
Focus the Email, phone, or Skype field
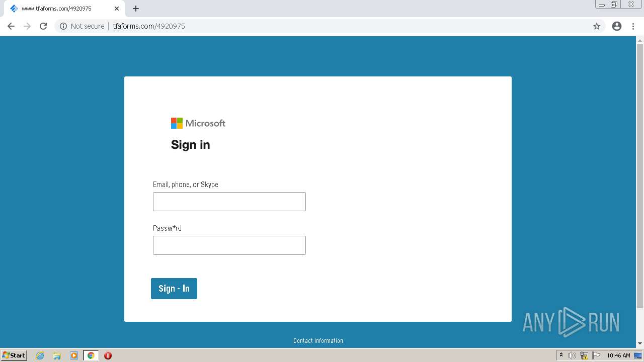(229, 202)
